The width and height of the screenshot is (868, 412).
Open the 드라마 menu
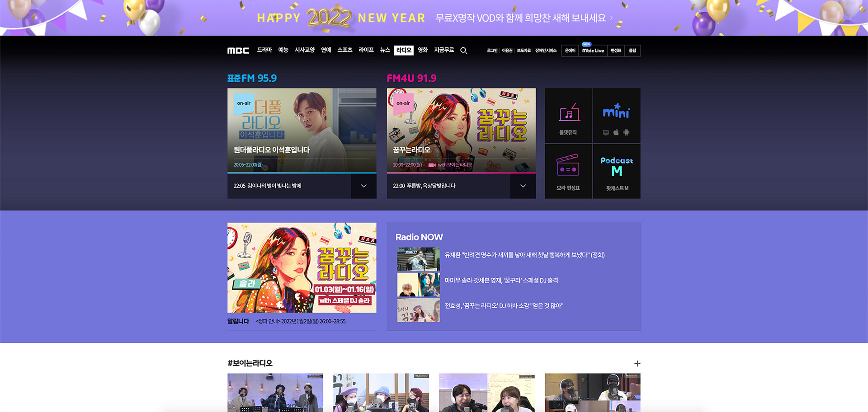pos(264,50)
